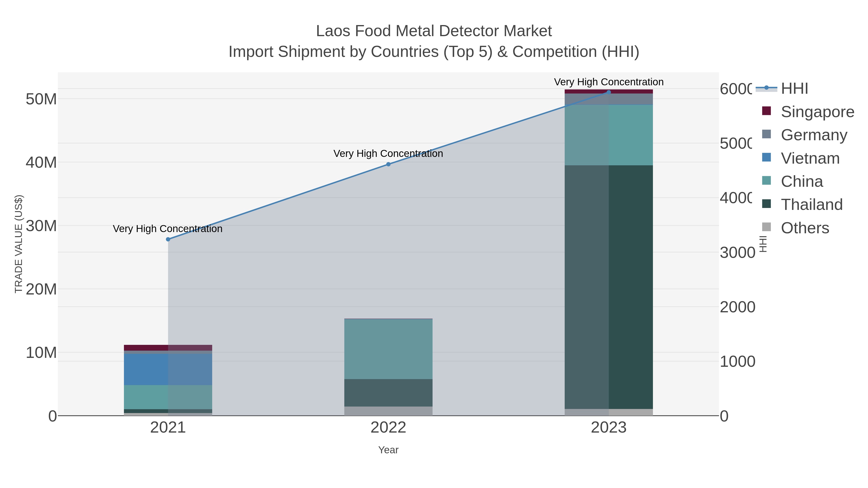
Task: Click the HHI data point for 2022
Action: [388, 164]
